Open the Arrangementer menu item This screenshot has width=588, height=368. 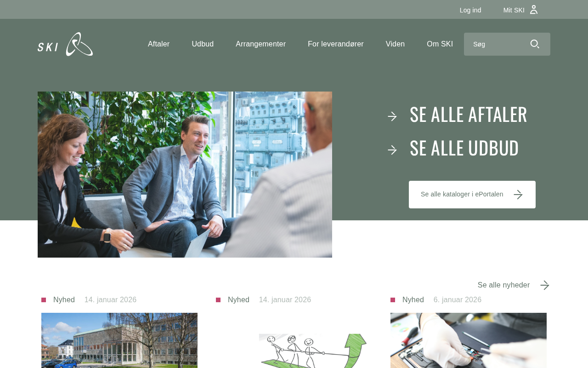point(260,44)
